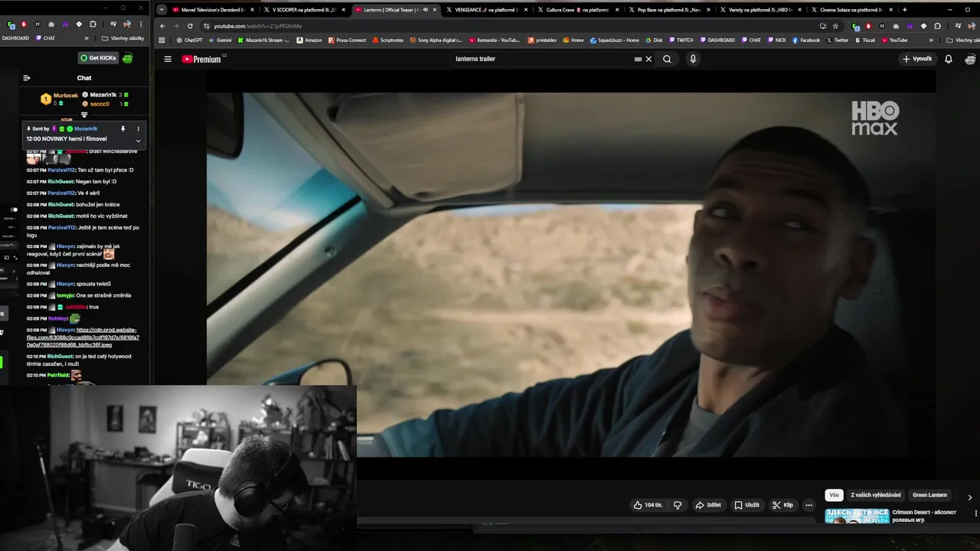Run search with the magnifier button
The image size is (980, 551).
[667, 59]
